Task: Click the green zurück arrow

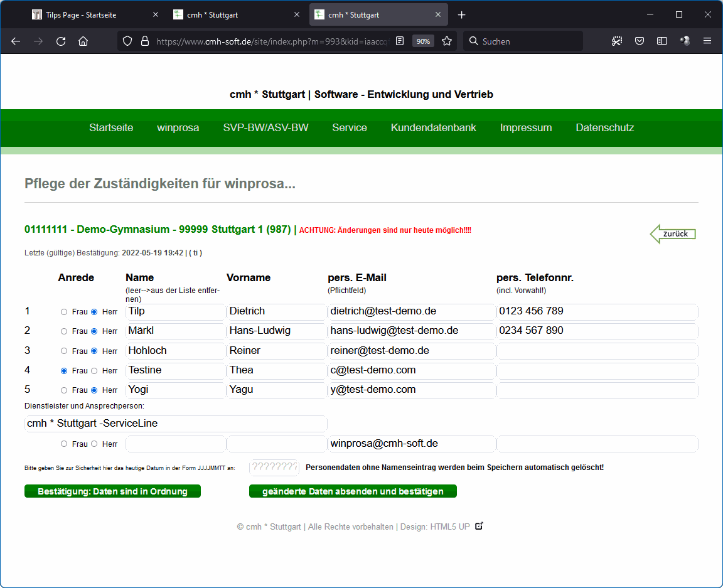Action: 673,234
